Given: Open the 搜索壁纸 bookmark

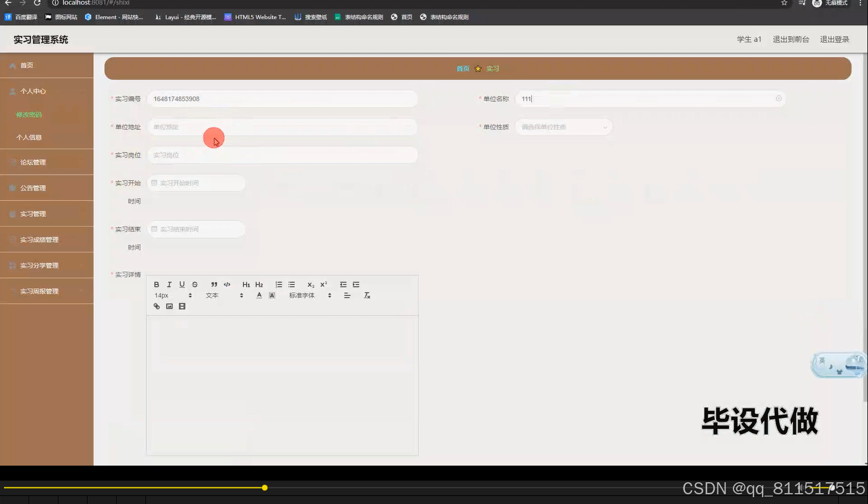Looking at the screenshot, I should (311, 17).
